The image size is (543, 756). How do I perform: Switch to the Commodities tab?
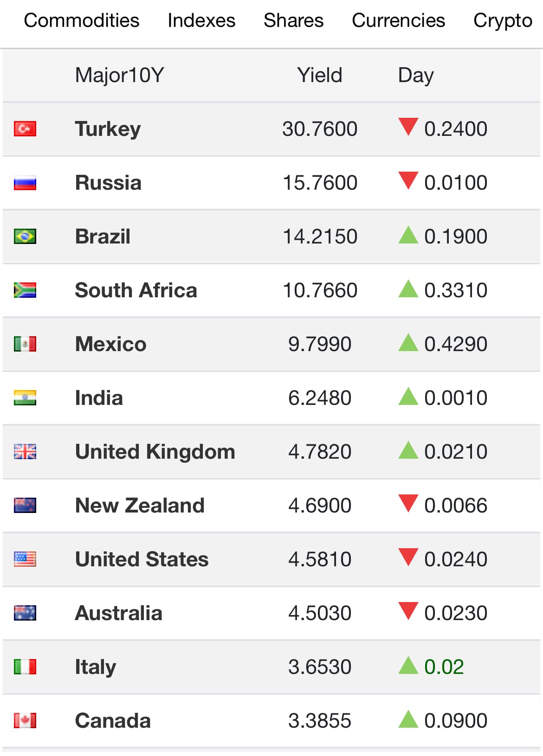point(82,20)
